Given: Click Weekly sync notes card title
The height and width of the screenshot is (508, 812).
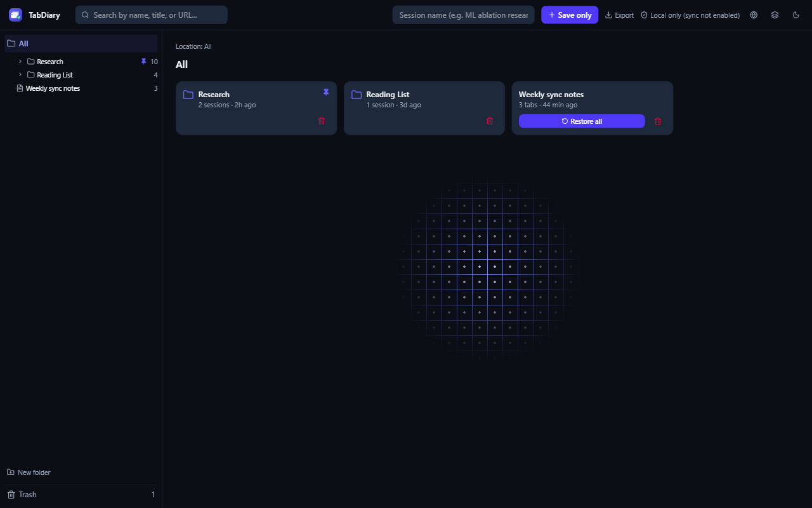Looking at the screenshot, I should pos(551,95).
